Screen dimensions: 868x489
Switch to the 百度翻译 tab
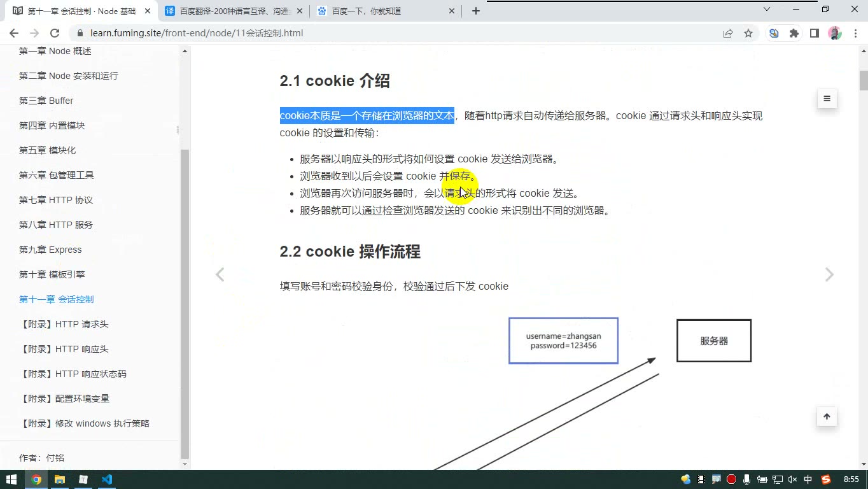234,11
